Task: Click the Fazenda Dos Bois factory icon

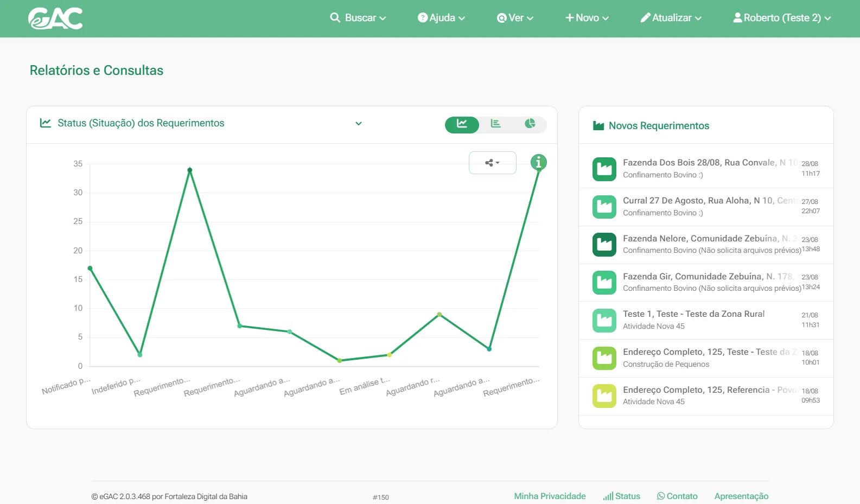Action: [604, 169]
